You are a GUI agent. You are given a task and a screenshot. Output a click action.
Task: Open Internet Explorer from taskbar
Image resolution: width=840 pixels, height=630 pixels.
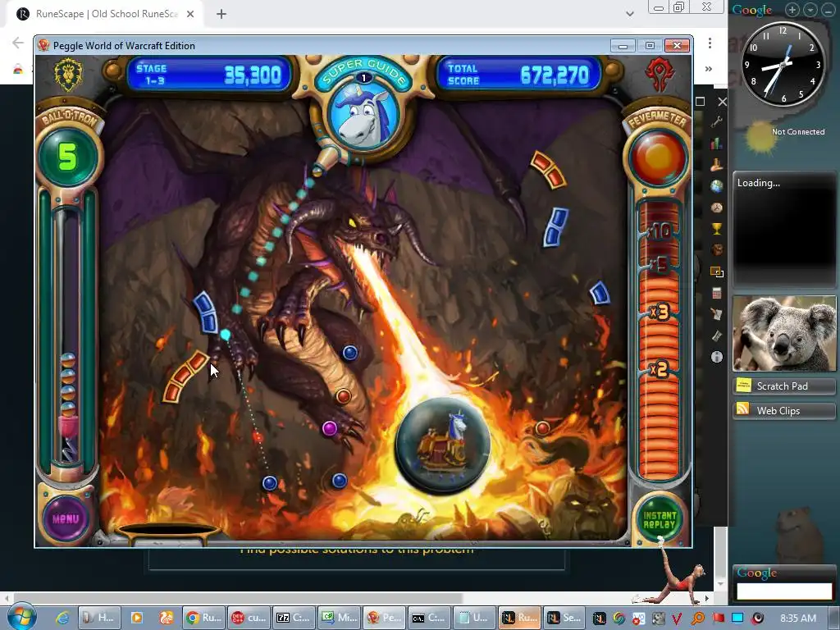(x=62, y=618)
